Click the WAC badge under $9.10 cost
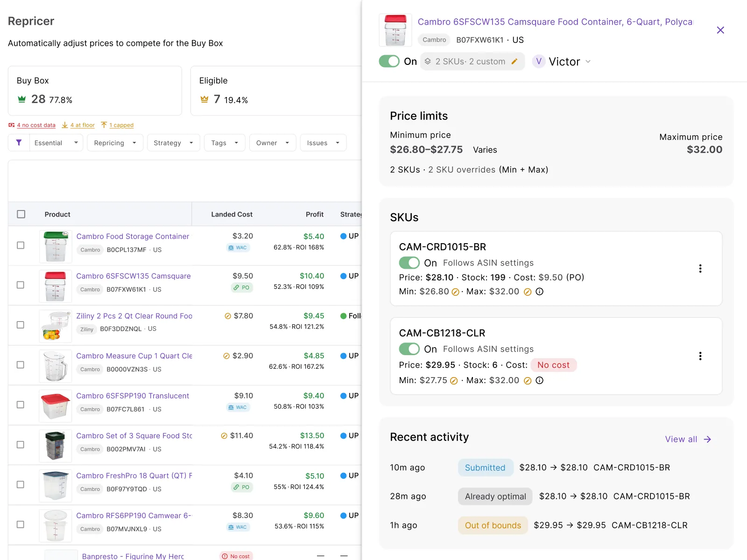The width and height of the screenshot is (747, 560). 238,407
